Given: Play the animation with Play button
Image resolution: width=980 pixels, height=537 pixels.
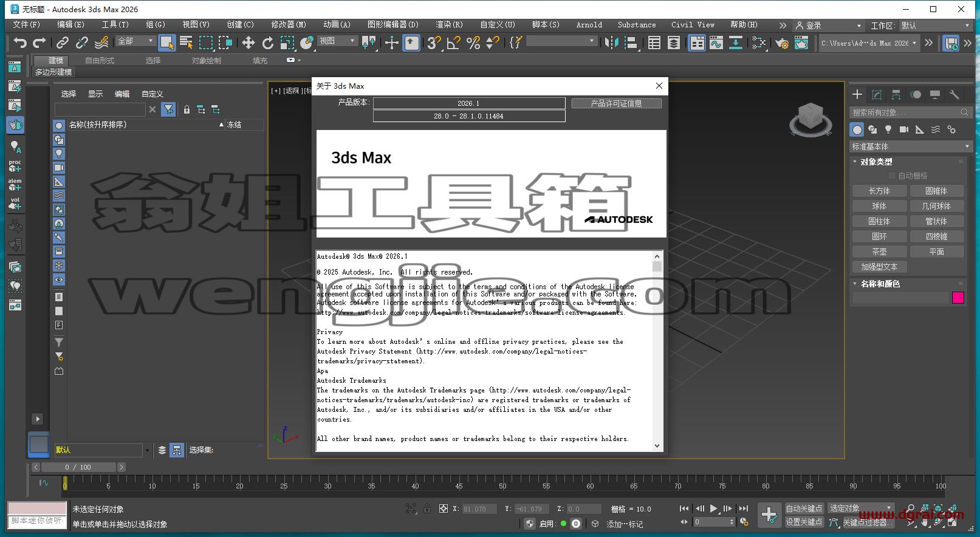Looking at the screenshot, I should tap(714, 508).
